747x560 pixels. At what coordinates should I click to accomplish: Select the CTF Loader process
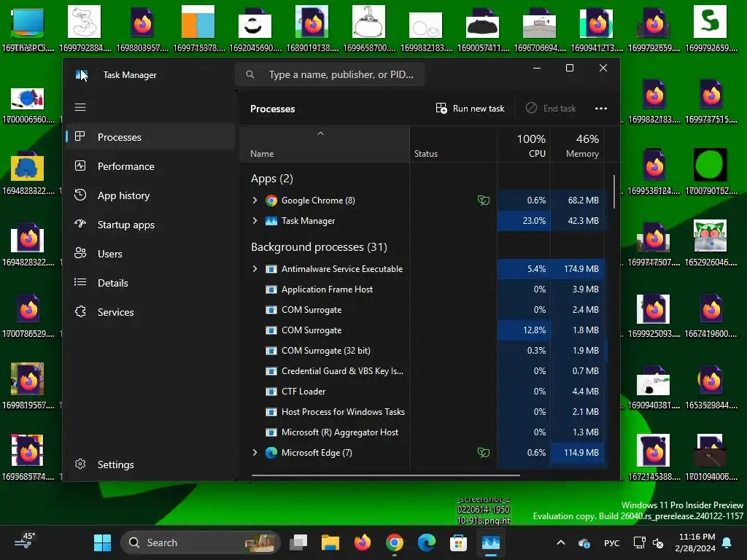click(x=422, y=392)
